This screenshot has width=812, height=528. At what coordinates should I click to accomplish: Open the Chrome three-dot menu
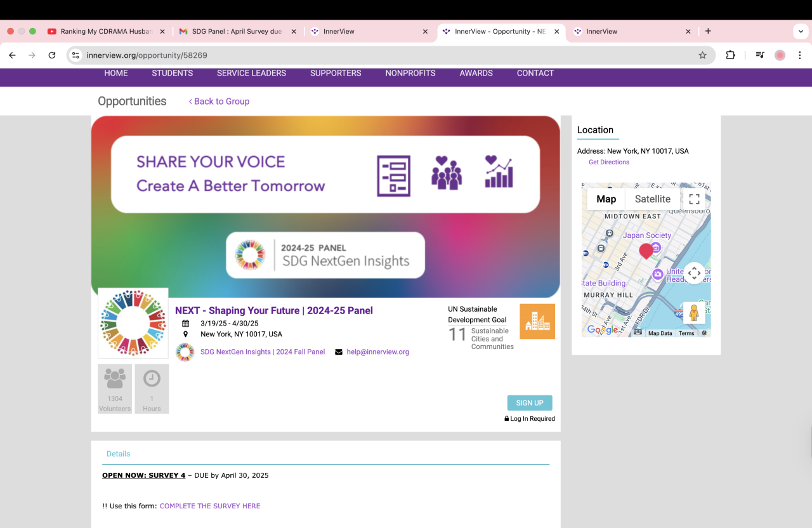[x=799, y=55]
